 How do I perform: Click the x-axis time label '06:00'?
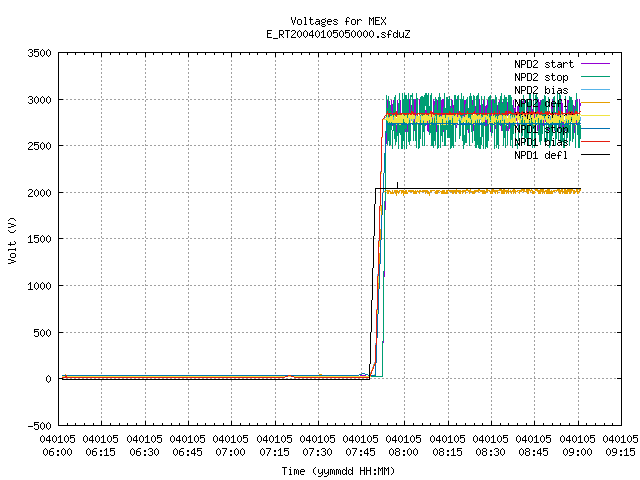pos(58,453)
